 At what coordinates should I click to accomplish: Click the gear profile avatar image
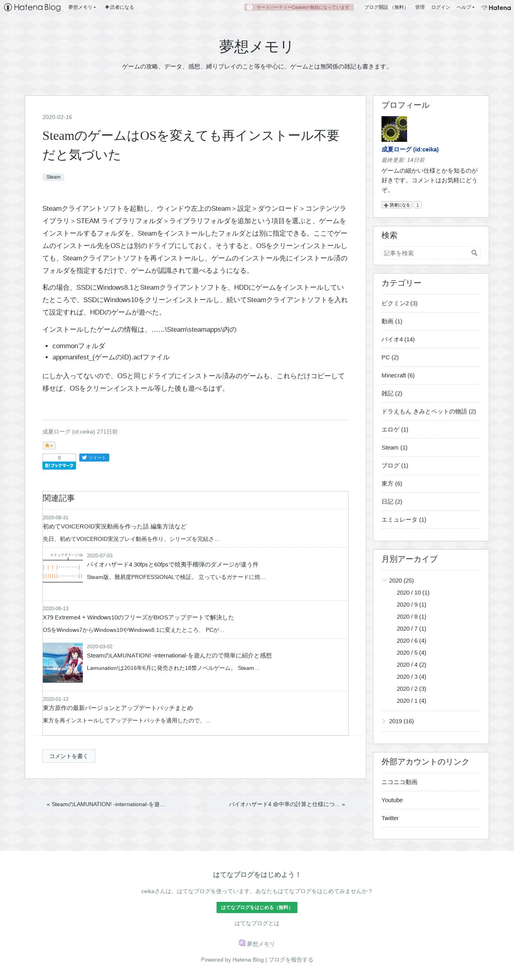click(394, 129)
